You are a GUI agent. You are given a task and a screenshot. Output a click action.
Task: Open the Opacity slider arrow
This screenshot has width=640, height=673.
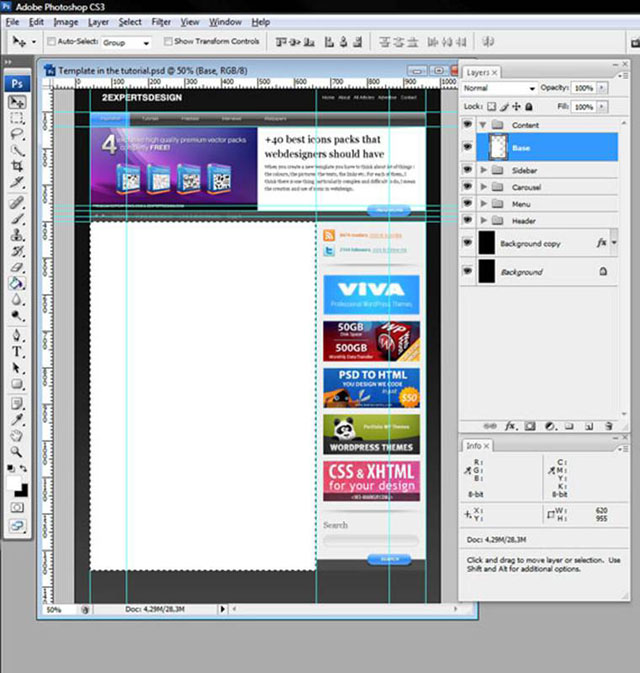point(602,88)
